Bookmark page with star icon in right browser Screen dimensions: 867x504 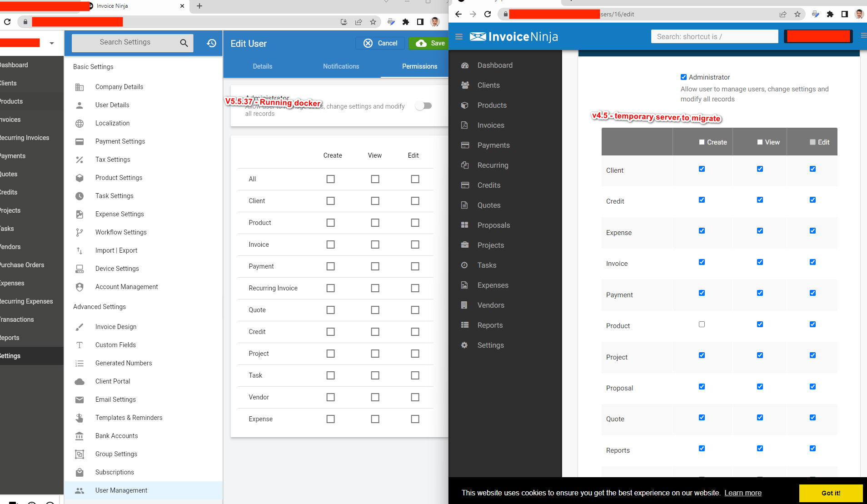pos(797,14)
